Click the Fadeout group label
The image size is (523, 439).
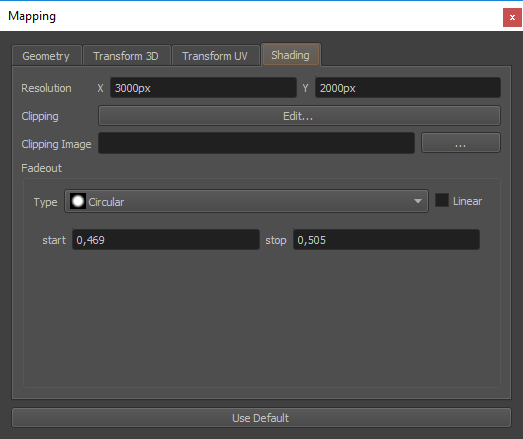pyautogui.click(x=41, y=168)
